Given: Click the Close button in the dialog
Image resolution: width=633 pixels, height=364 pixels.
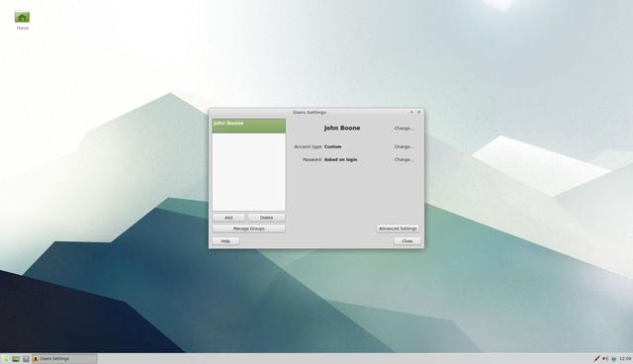Looking at the screenshot, I should [407, 241].
